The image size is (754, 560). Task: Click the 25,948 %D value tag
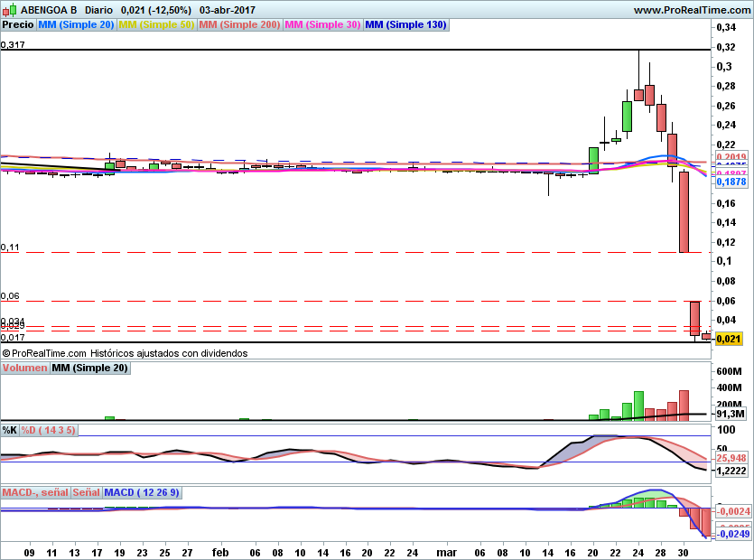pos(731,458)
